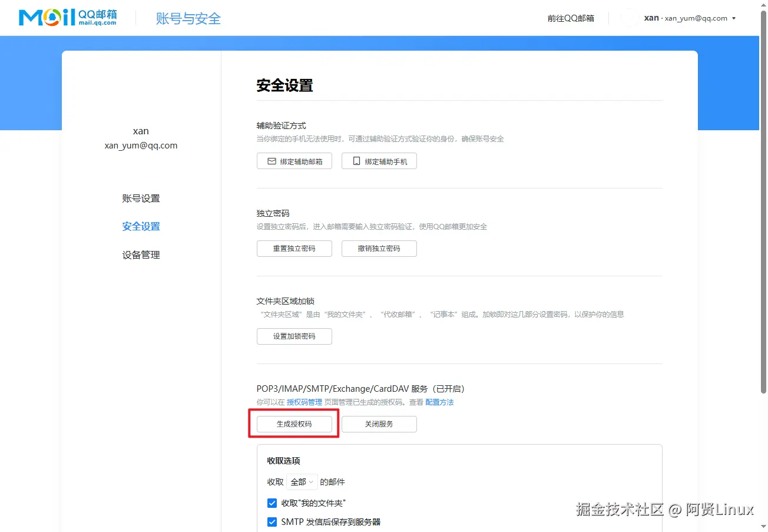Click the 独立密码 section title
The width and height of the screenshot is (768, 532).
point(273,213)
